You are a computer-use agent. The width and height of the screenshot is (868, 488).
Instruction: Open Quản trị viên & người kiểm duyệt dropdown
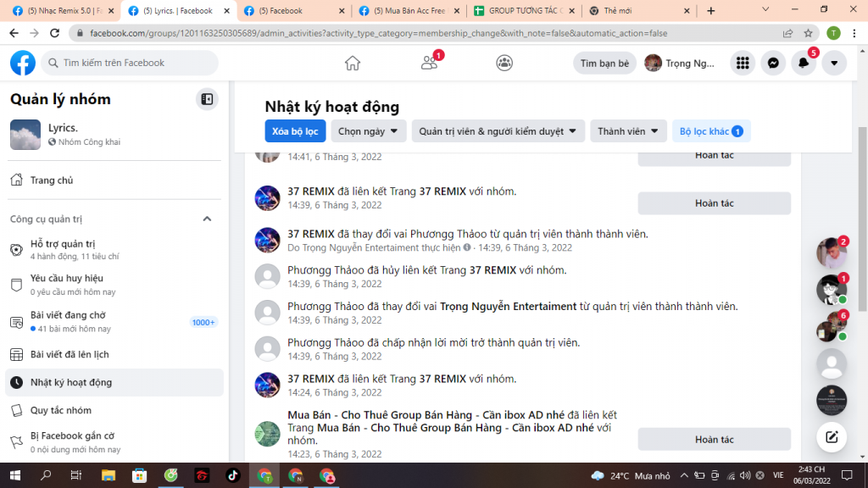pyautogui.click(x=498, y=131)
